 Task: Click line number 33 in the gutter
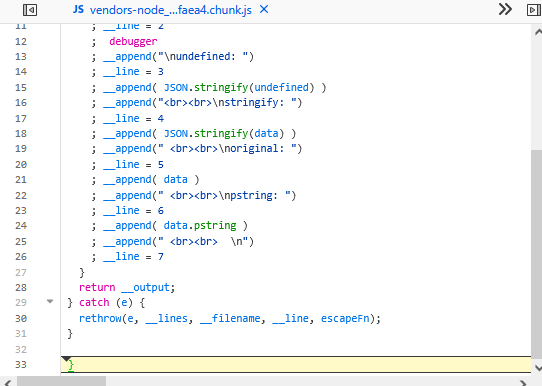click(21, 364)
